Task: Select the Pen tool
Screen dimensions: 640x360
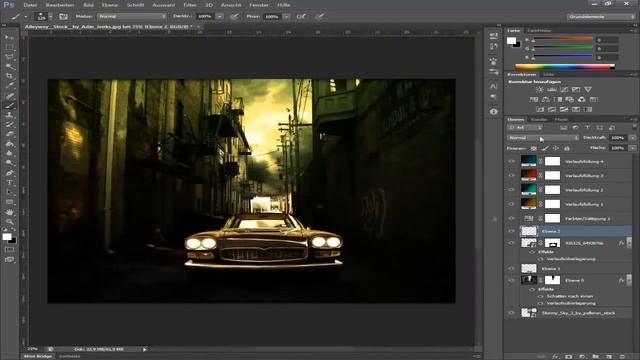Action: pyautogui.click(x=9, y=173)
